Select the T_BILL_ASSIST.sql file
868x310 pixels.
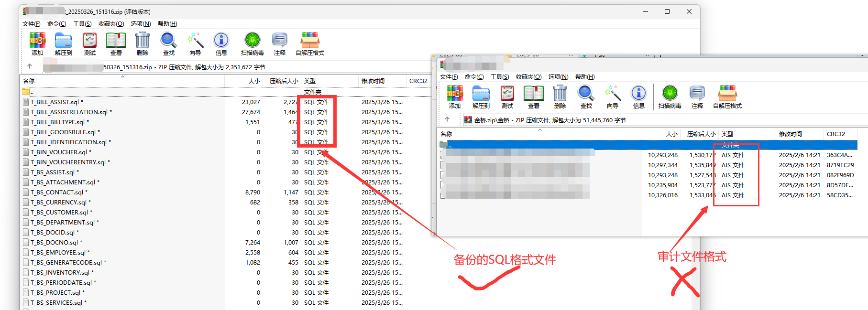point(55,102)
